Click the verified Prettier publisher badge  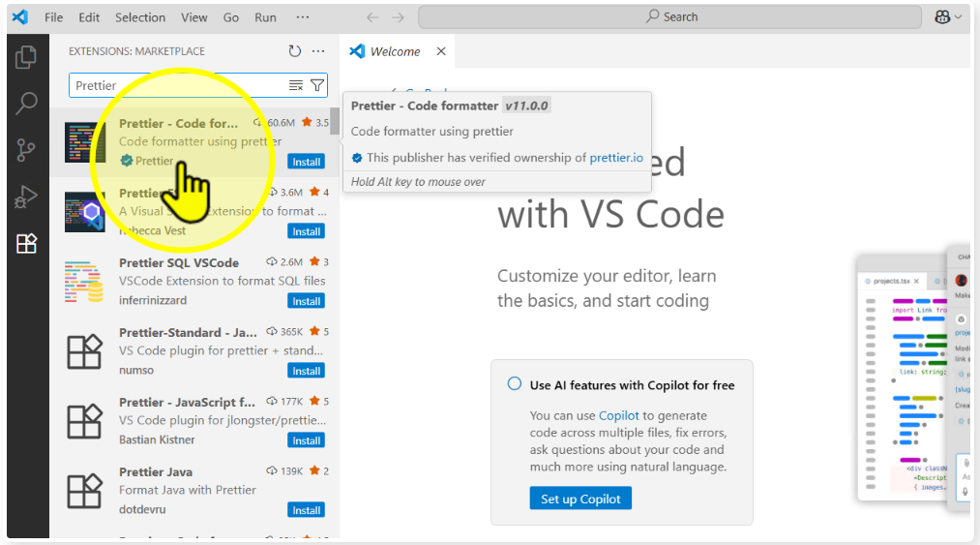pos(127,161)
